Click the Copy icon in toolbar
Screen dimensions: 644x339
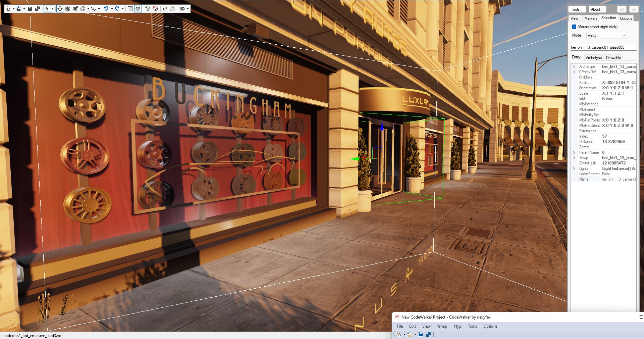point(165,9)
